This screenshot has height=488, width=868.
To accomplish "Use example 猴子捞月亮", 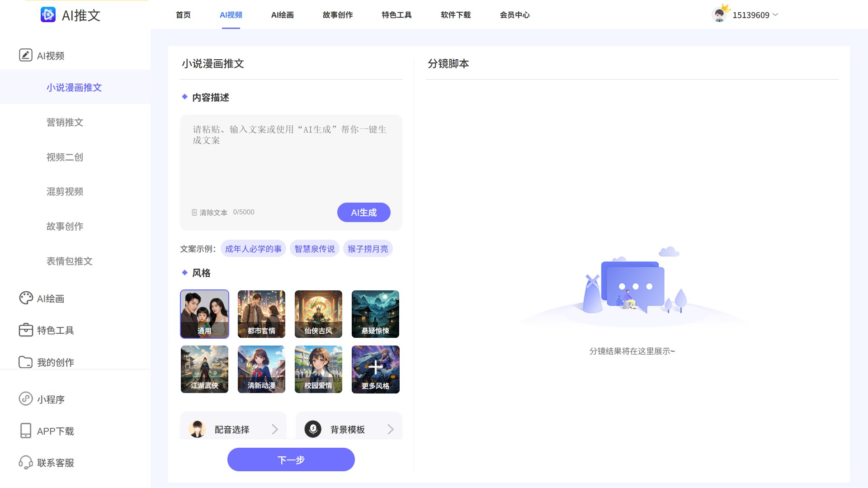I will pos(368,249).
